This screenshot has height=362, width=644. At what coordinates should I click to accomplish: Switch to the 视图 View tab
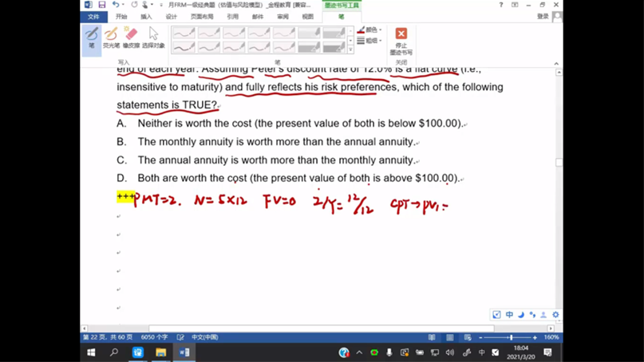click(307, 17)
